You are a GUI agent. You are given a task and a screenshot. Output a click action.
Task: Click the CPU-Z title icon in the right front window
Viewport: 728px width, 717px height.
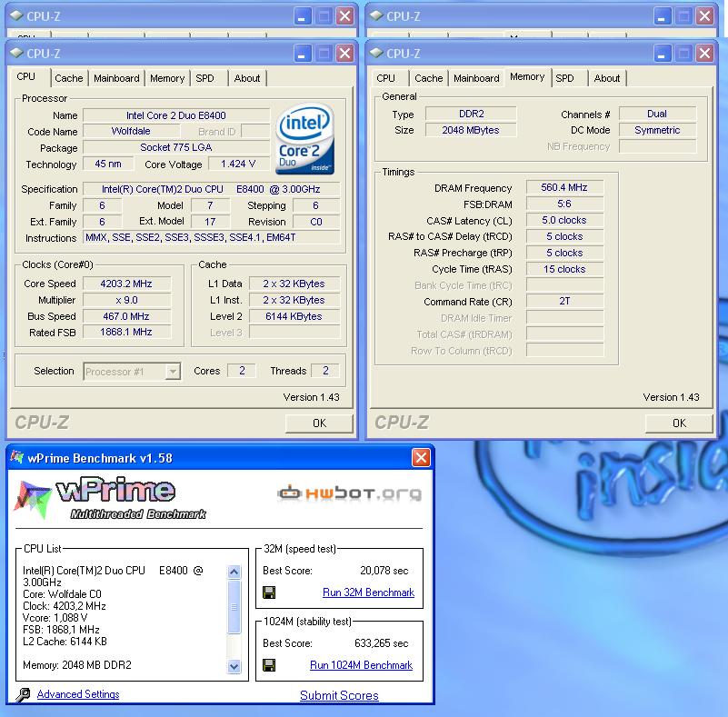376,54
